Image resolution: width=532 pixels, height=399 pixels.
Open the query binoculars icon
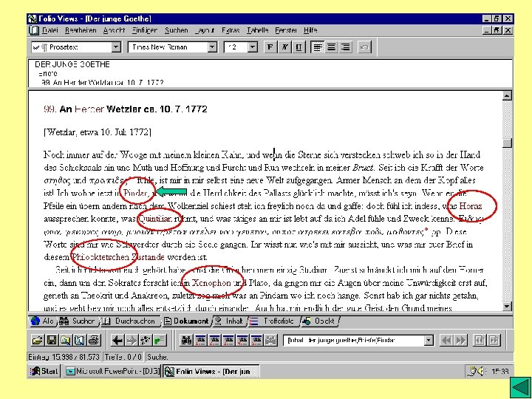tap(186, 340)
